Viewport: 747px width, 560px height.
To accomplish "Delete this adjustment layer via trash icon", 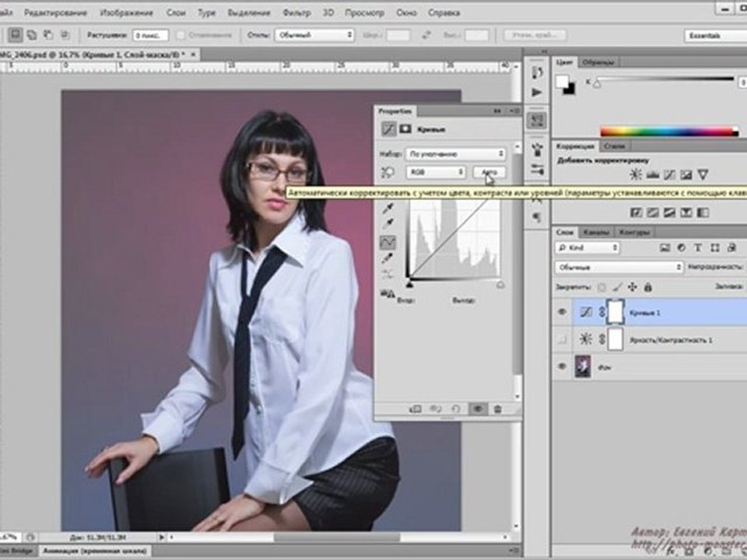I will pos(497,409).
